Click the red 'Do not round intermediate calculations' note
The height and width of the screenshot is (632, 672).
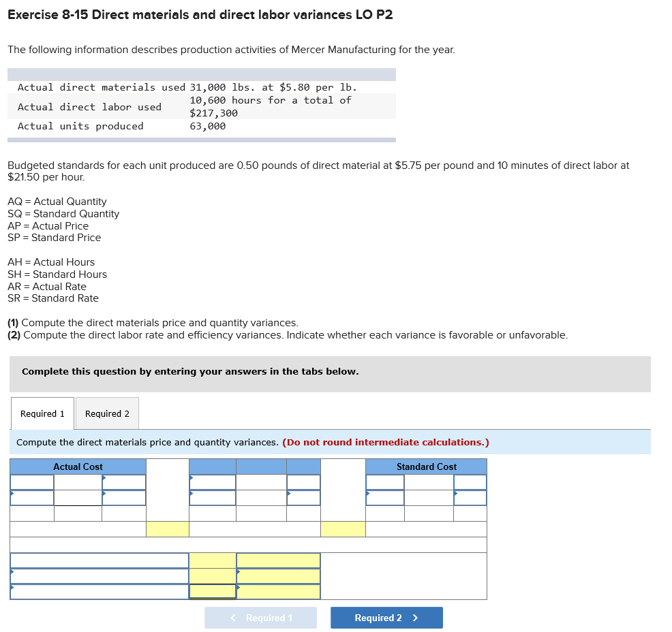click(x=386, y=442)
